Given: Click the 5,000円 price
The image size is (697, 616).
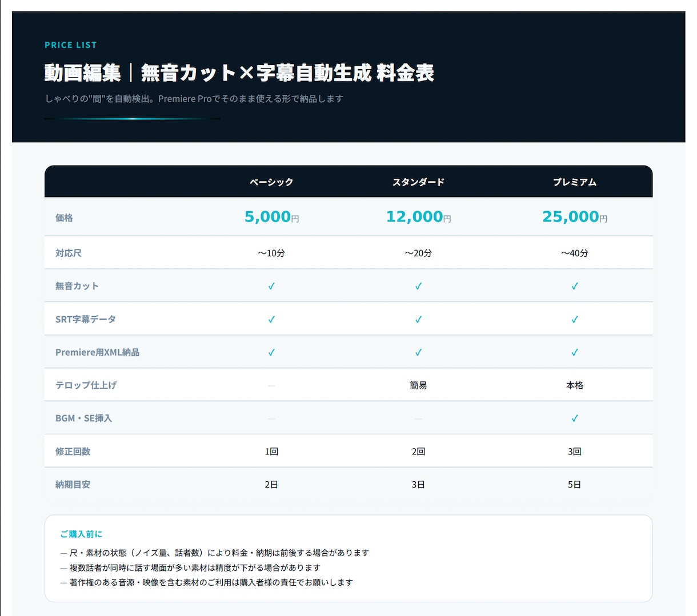Looking at the screenshot, I should coord(271,217).
